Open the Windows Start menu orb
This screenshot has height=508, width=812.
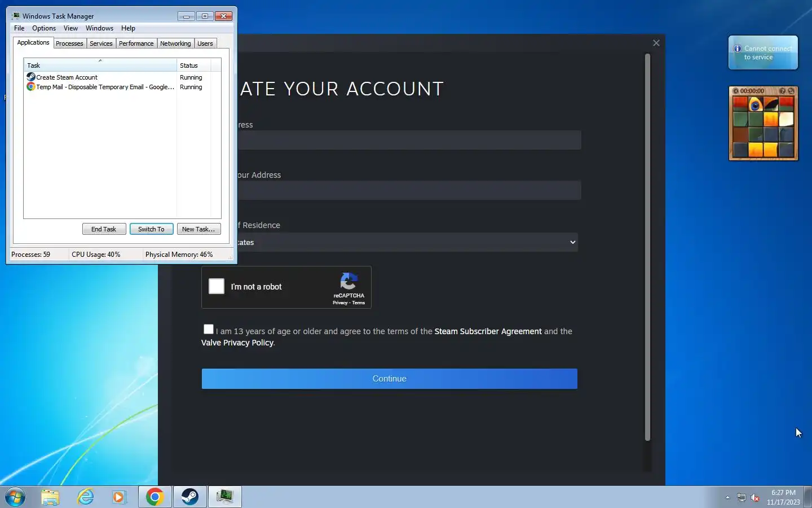click(15, 497)
